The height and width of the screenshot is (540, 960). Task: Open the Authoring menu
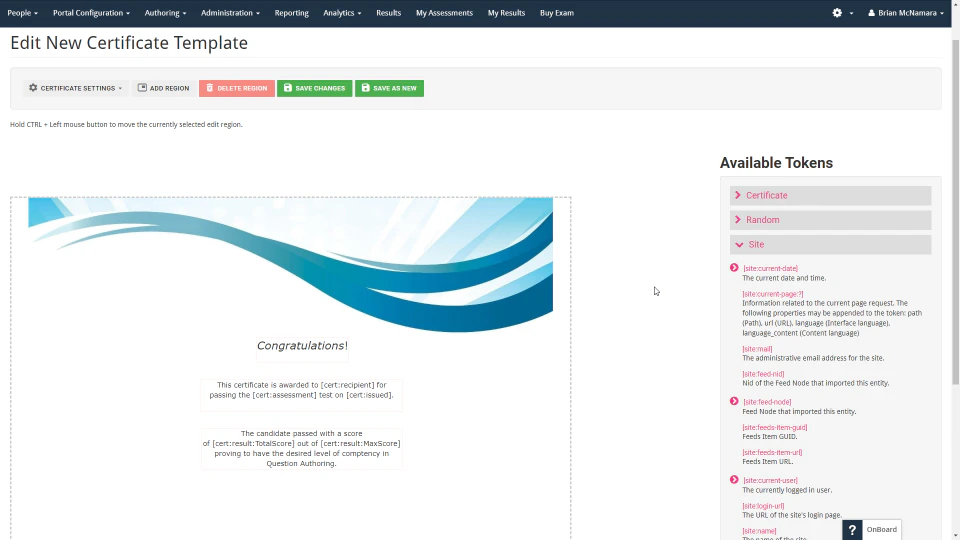pyautogui.click(x=165, y=13)
